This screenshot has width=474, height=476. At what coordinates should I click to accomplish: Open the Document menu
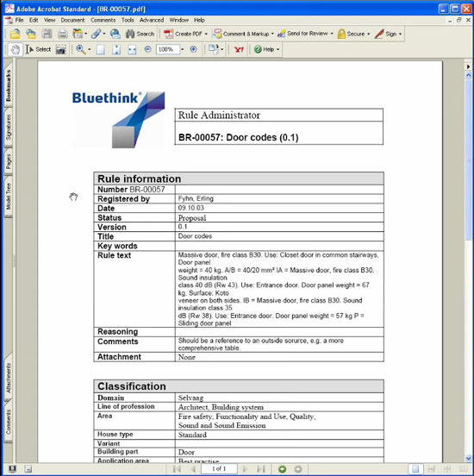click(72, 20)
